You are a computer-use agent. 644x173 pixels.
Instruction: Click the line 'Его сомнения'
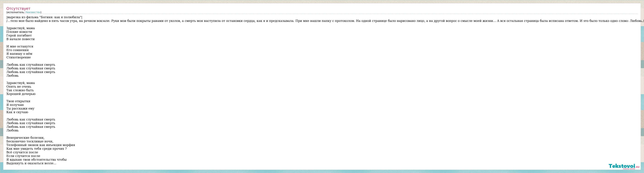pyautogui.click(x=17, y=50)
